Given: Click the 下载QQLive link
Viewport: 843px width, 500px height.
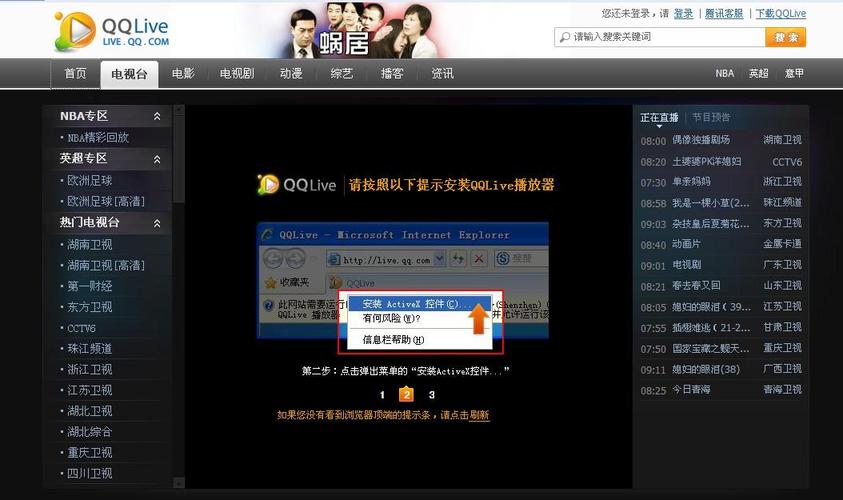Looking at the screenshot, I should coord(780,14).
